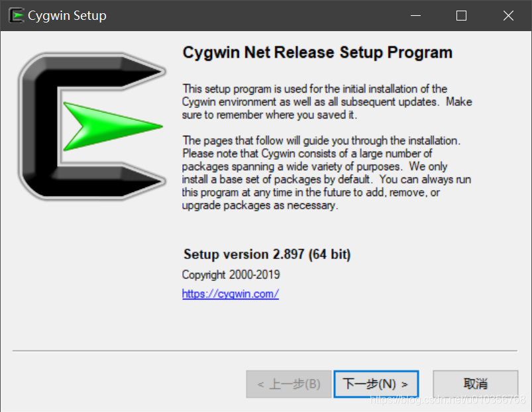This screenshot has width=532, height=412.
Task: Click the "Cygwin Setup" title bar text
Action: [x=67, y=16]
